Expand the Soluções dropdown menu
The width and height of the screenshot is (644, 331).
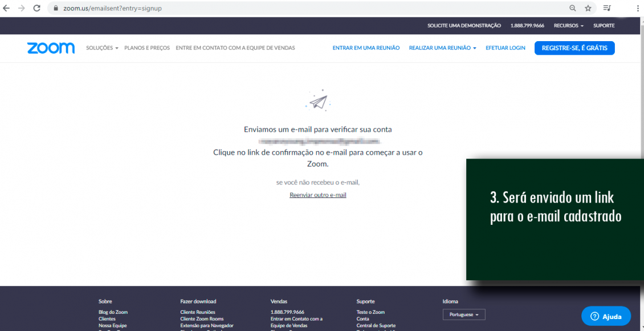[102, 48]
